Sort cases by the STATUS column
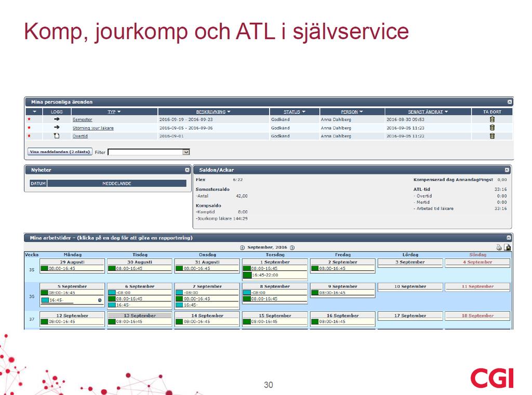 tap(294, 112)
